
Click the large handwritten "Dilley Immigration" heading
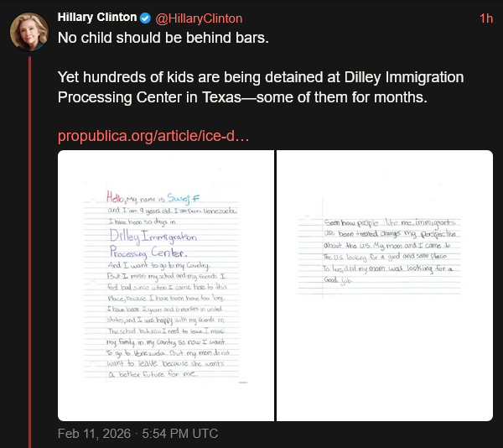160,238
